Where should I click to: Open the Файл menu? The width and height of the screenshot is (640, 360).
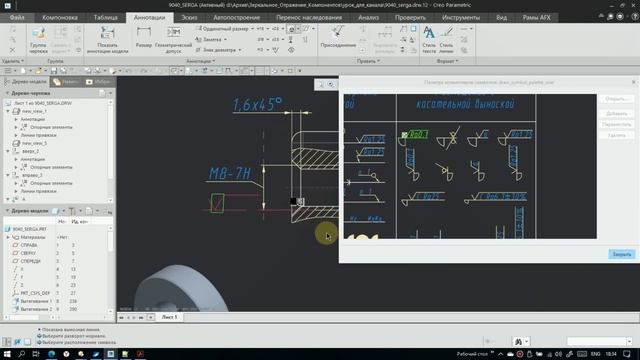click(17, 18)
